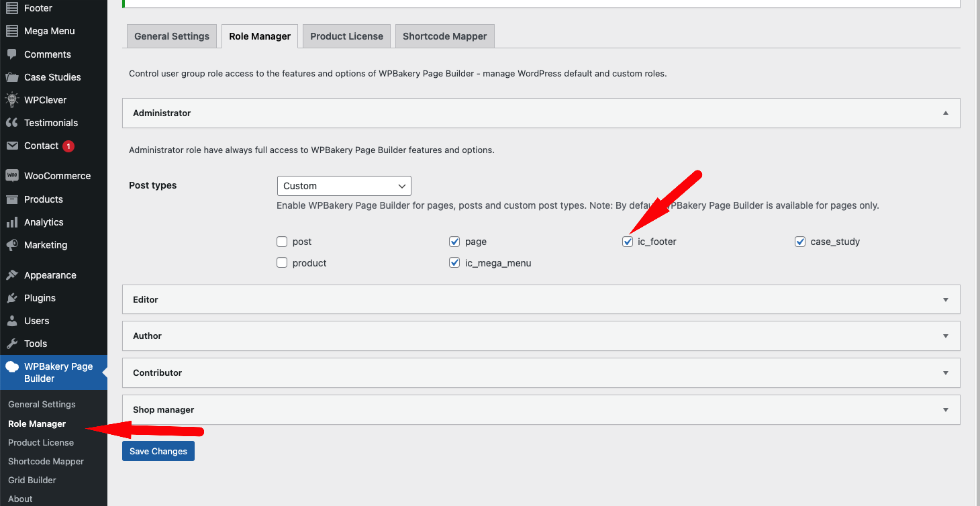Click the Comments speech bubble icon

click(12, 54)
